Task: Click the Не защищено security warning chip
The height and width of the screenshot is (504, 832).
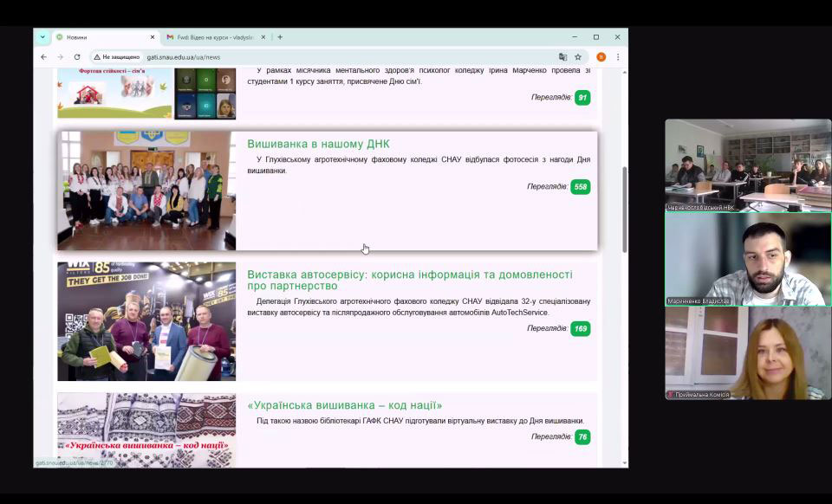Action: (117, 56)
